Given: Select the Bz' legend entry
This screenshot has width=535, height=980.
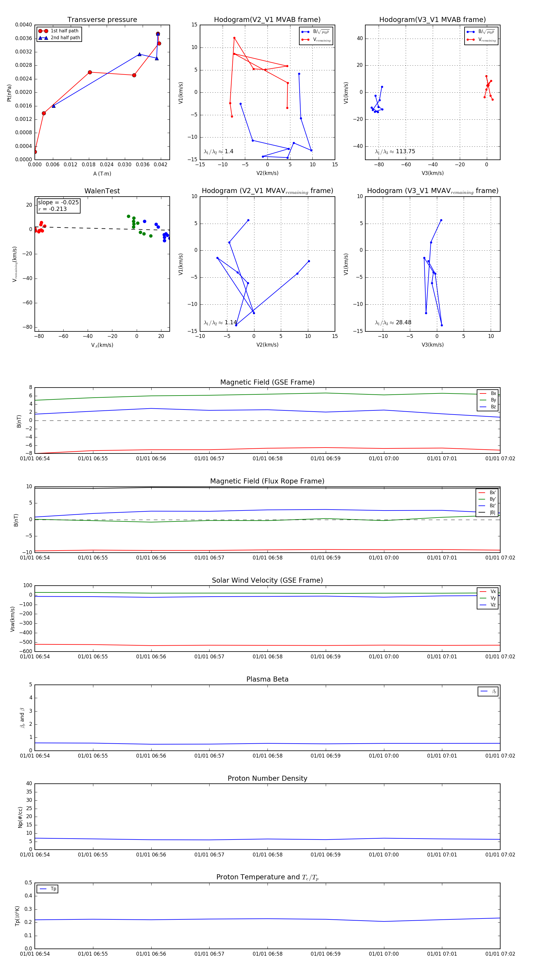Looking at the screenshot, I should (x=487, y=506).
